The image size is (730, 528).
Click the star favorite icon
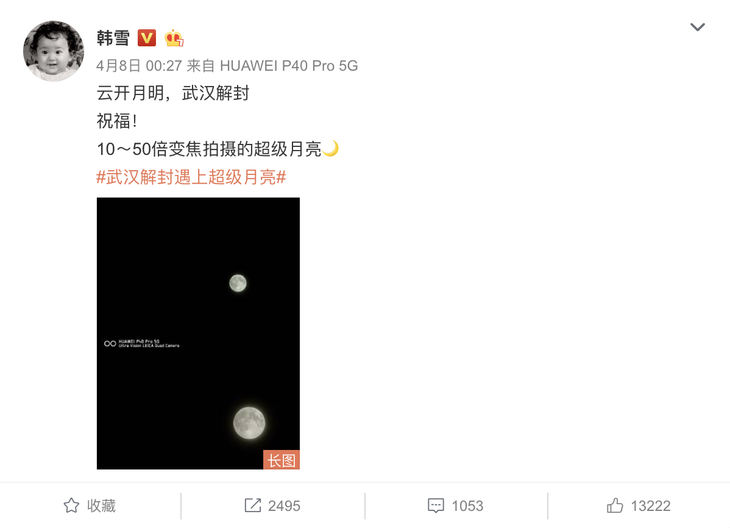pos(71,505)
